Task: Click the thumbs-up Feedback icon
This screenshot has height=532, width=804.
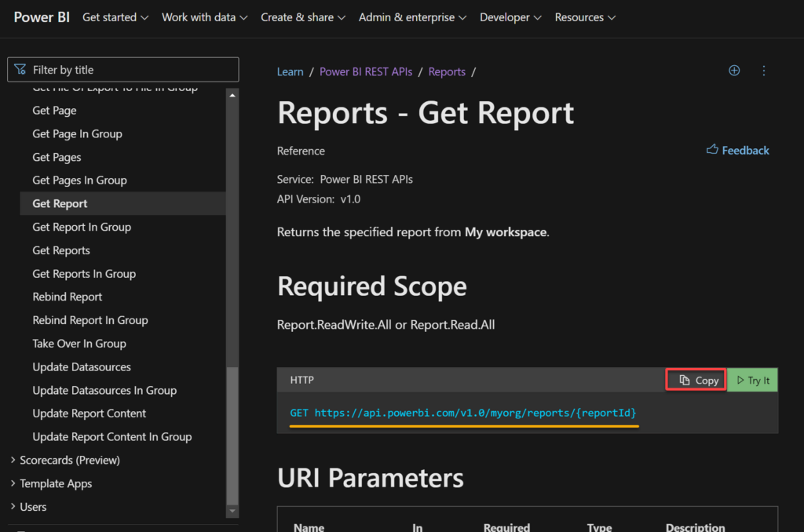Action: pyautogui.click(x=711, y=150)
